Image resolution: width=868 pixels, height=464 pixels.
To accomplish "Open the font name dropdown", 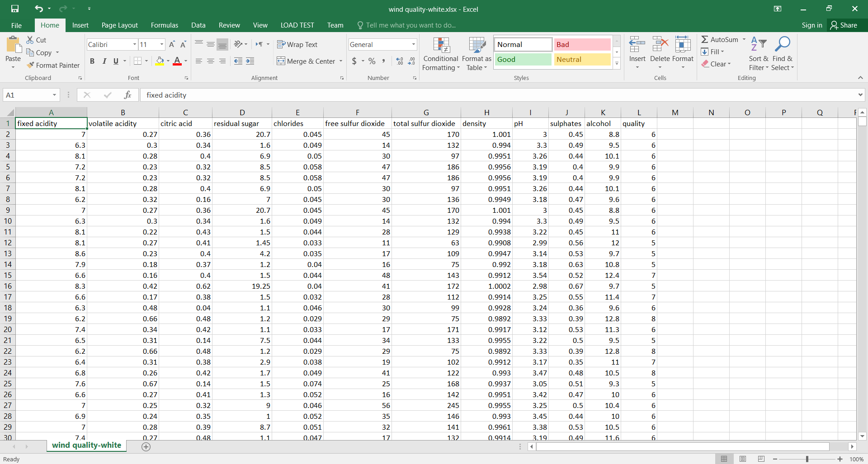I will (x=134, y=44).
